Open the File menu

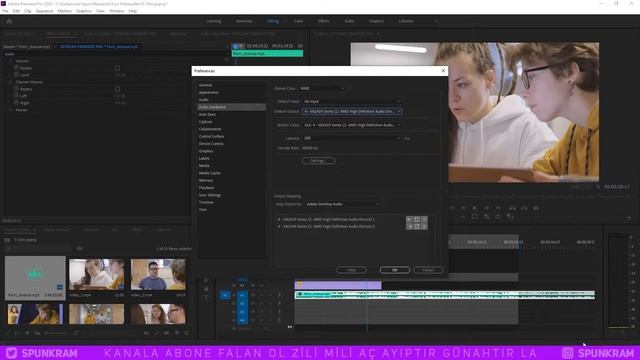pyautogui.click(x=5, y=11)
